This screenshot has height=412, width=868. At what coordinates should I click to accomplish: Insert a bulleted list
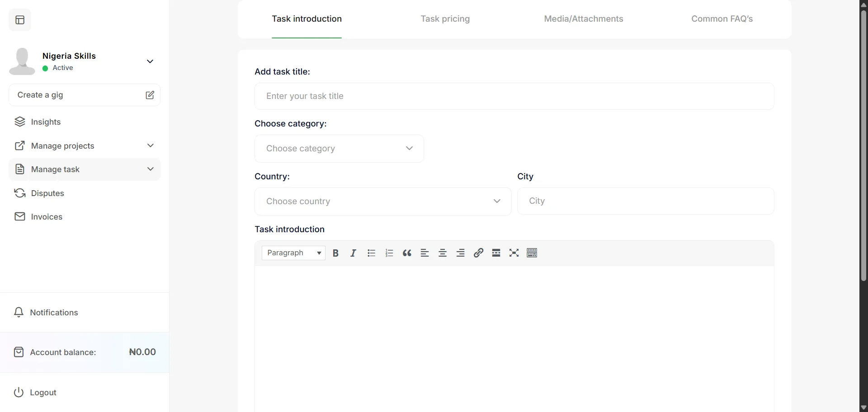(x=371, y=253)
